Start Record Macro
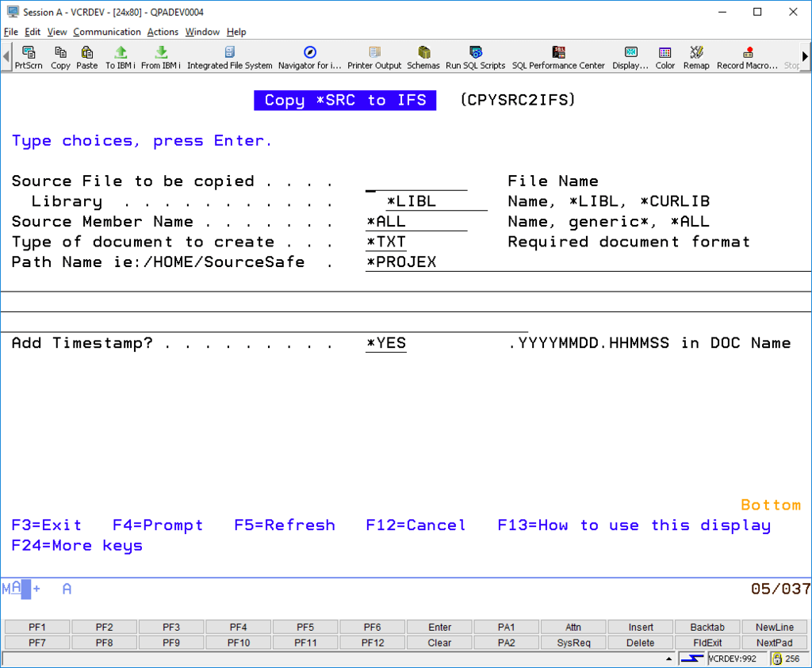 pyautogui.click(x=747, y=57)
